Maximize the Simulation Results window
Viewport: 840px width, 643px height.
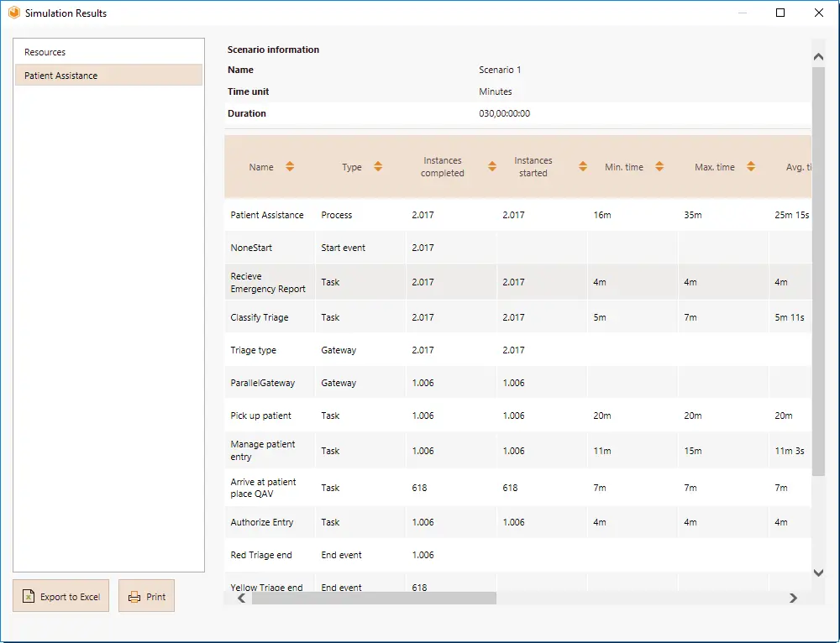click(x=780, y=13)
